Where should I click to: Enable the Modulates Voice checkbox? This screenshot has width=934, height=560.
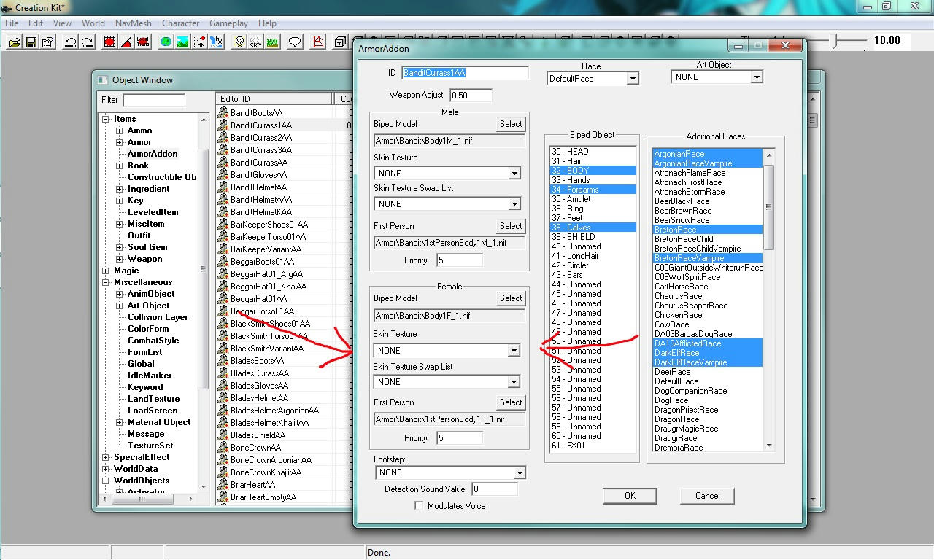(x=419, y=506)
